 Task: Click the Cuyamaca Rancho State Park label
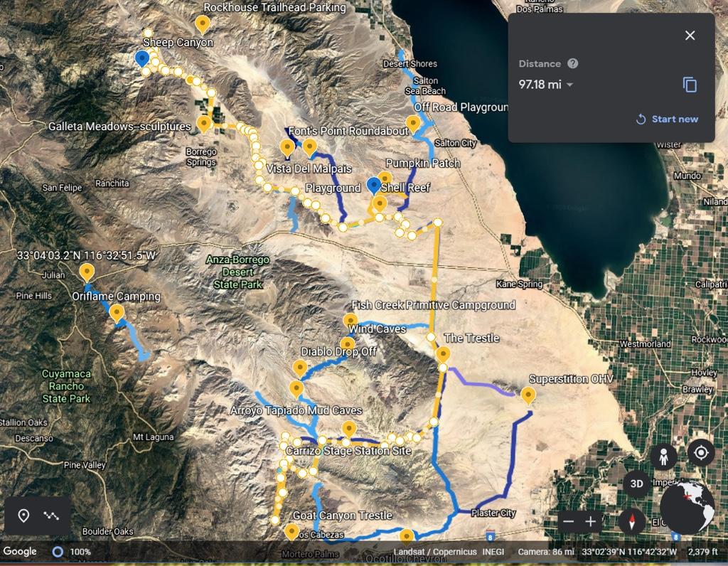66,386
